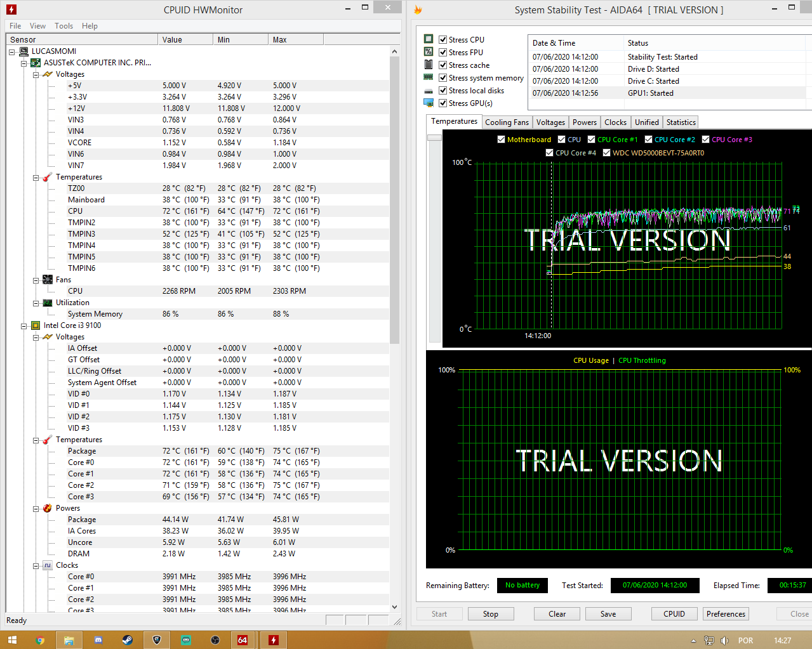Click the Value column header in HWMonitor

tap(185, 39)
